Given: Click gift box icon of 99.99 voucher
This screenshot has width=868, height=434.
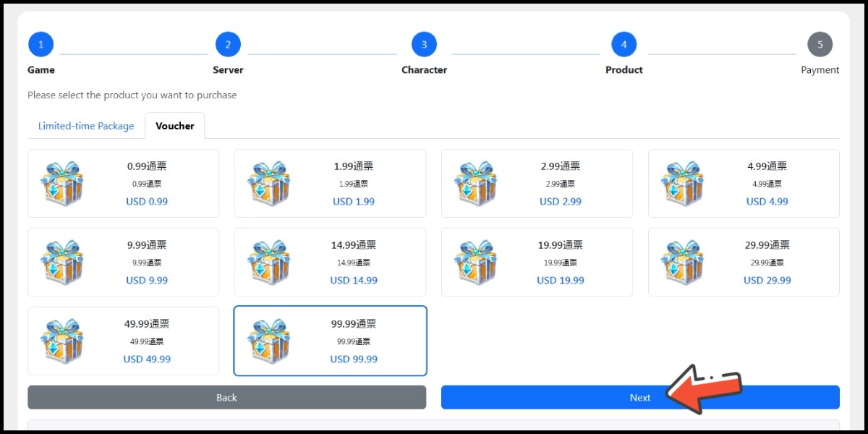Looking at the screenshot, I should 269,341.
